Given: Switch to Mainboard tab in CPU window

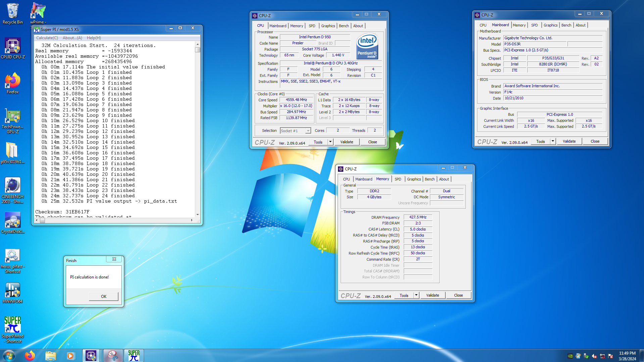Looking at the screenshot, I should 278,26.
